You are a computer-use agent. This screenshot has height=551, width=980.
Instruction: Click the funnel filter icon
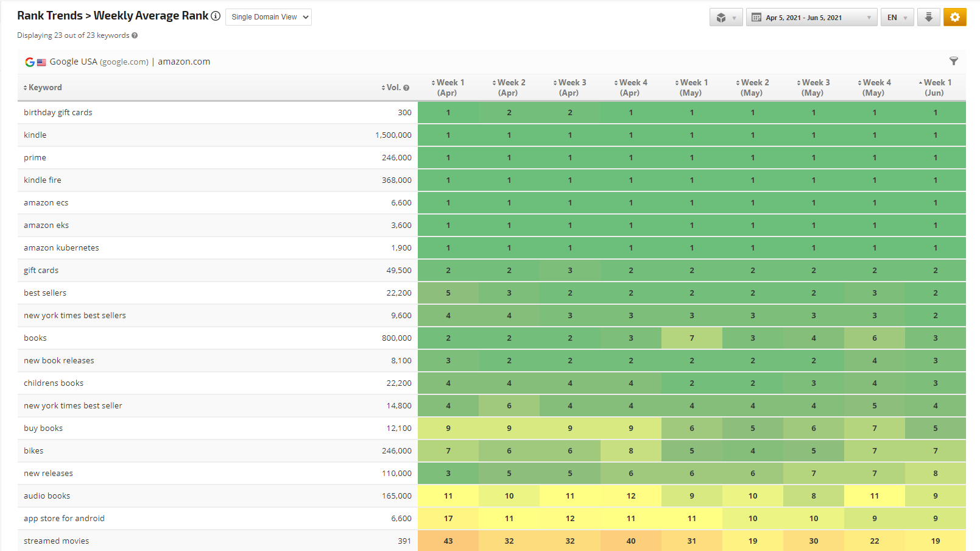coord(953,61)
